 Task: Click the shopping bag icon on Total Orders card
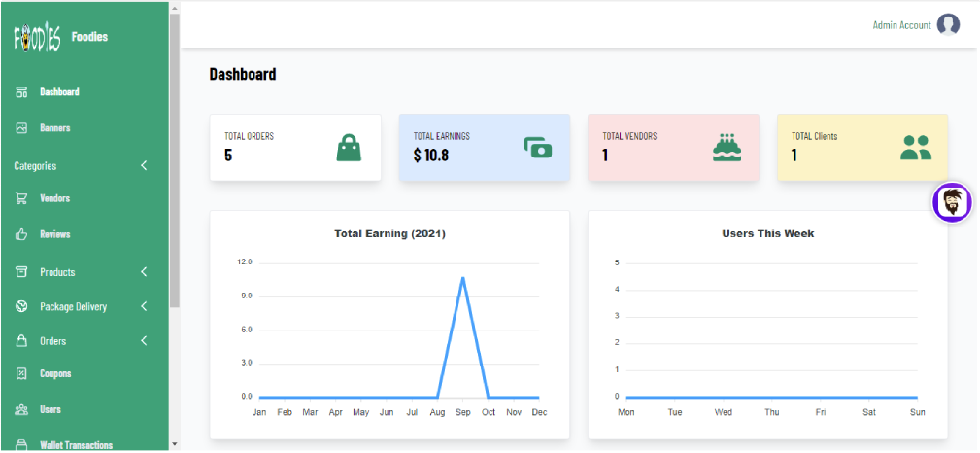349,149
